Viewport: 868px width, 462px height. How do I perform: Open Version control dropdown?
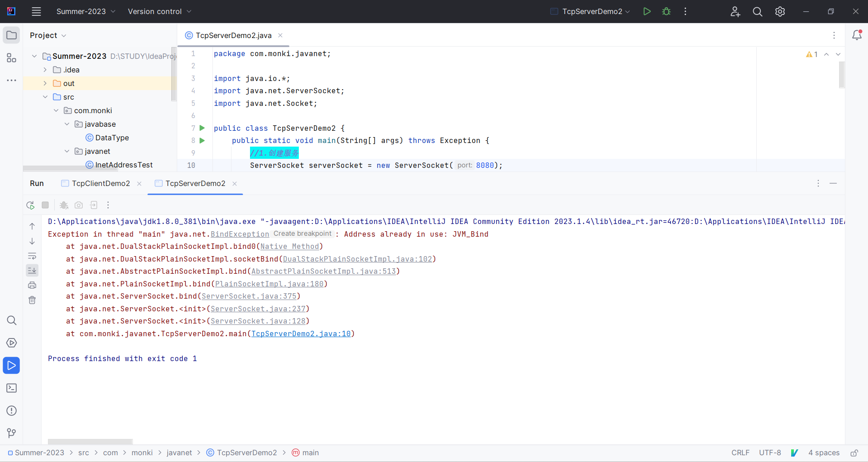[160, 11]
